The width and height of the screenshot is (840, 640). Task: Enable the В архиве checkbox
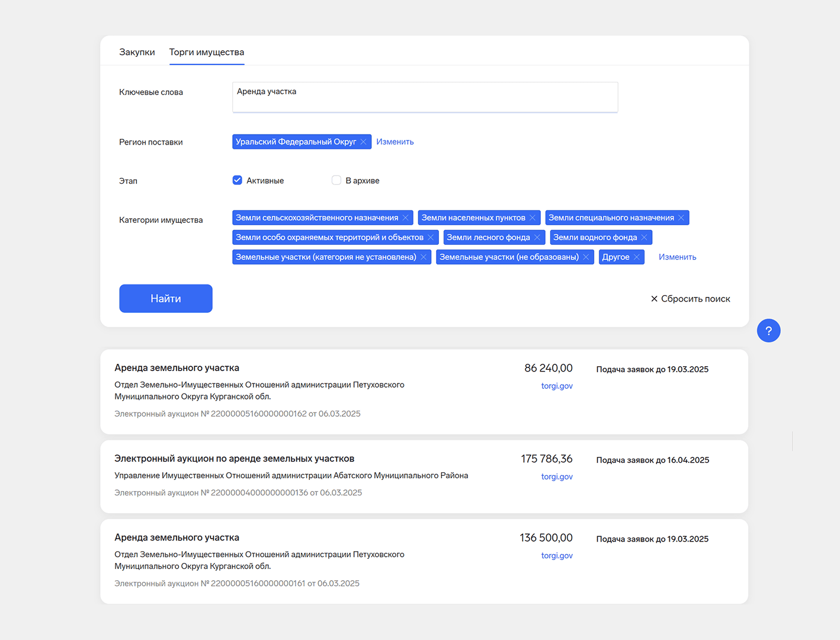point(336,180)
